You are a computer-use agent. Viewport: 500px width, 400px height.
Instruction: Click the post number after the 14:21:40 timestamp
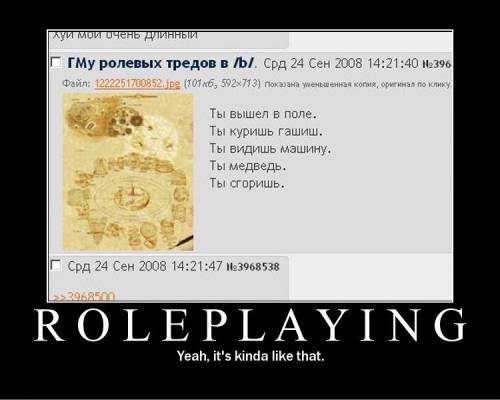[437, 63]
